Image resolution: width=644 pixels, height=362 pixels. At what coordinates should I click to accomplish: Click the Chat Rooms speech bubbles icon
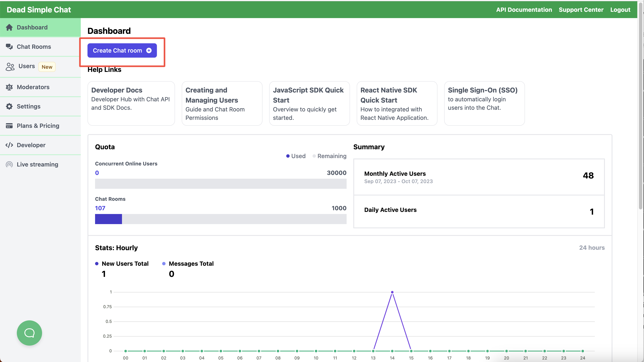[9, 47]
